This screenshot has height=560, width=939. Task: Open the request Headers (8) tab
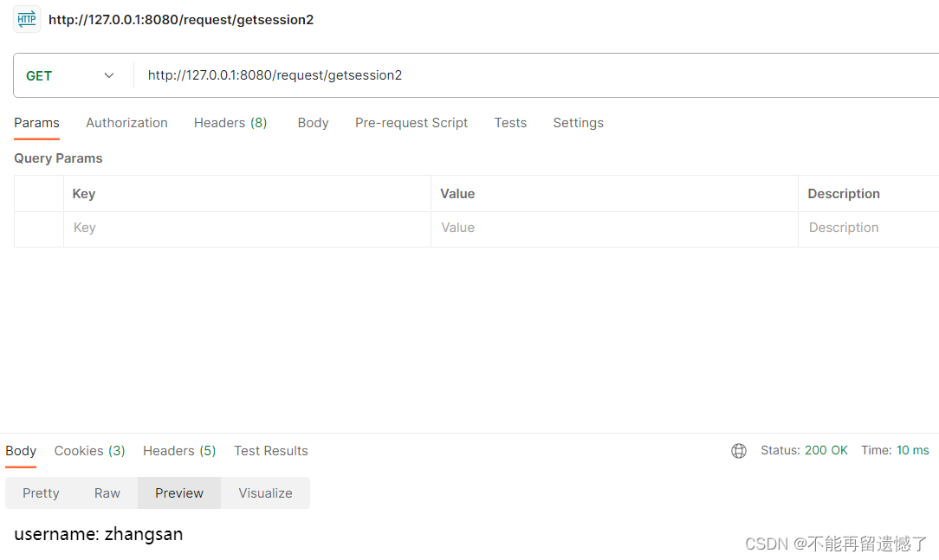230,123
